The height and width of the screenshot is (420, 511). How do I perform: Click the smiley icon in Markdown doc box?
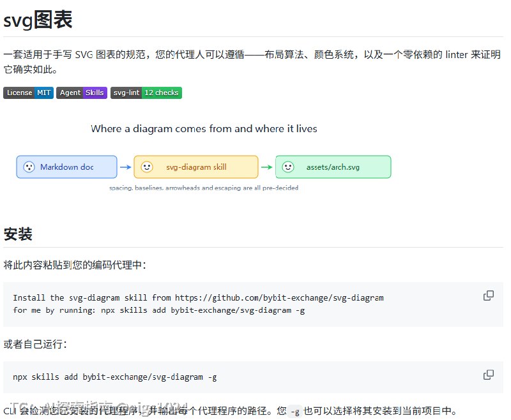click(29, 167)
